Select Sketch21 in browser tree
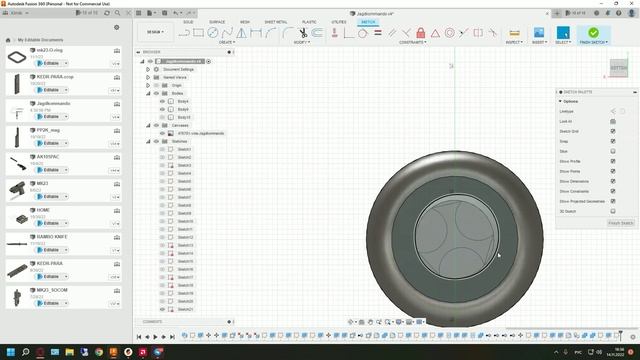 [x=185, y=309]
